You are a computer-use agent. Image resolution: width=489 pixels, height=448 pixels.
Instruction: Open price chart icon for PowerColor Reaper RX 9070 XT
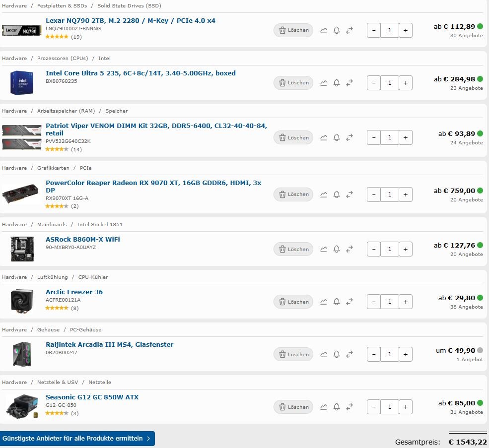324,194
